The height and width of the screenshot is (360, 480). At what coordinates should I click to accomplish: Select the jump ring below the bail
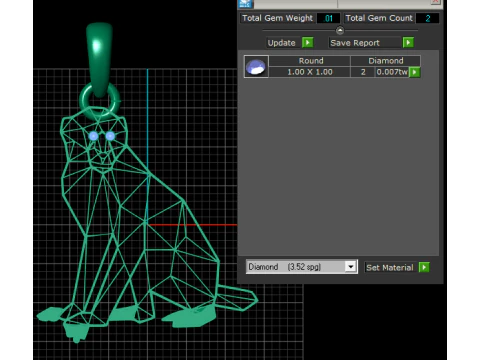pos(100,101)
